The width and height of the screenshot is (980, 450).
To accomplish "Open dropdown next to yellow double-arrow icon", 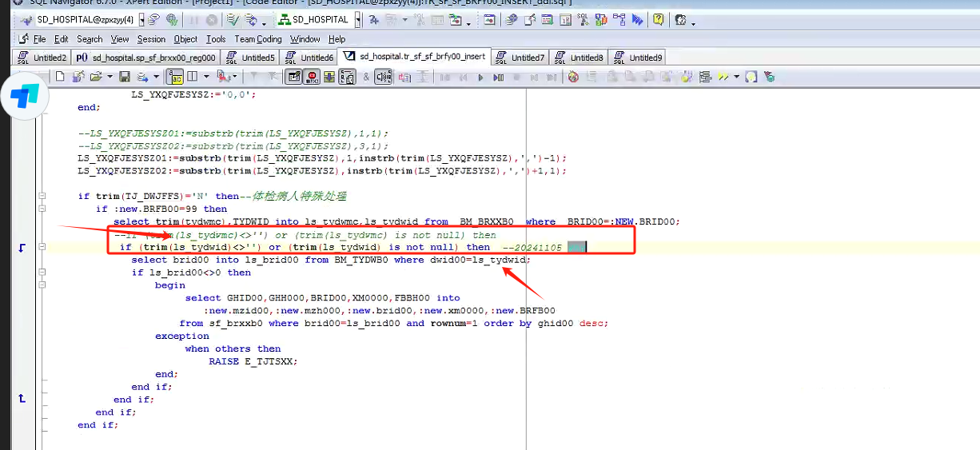I will click(x=735, y=77).
